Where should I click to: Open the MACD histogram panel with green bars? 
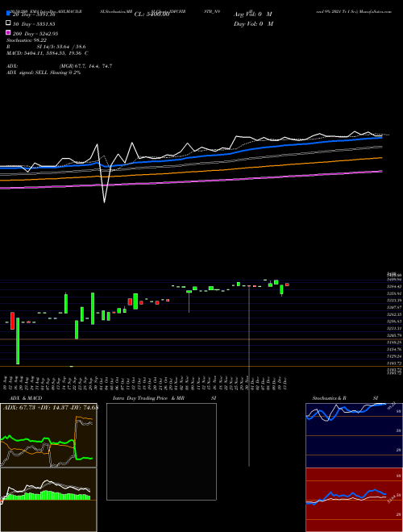point(48,500)
